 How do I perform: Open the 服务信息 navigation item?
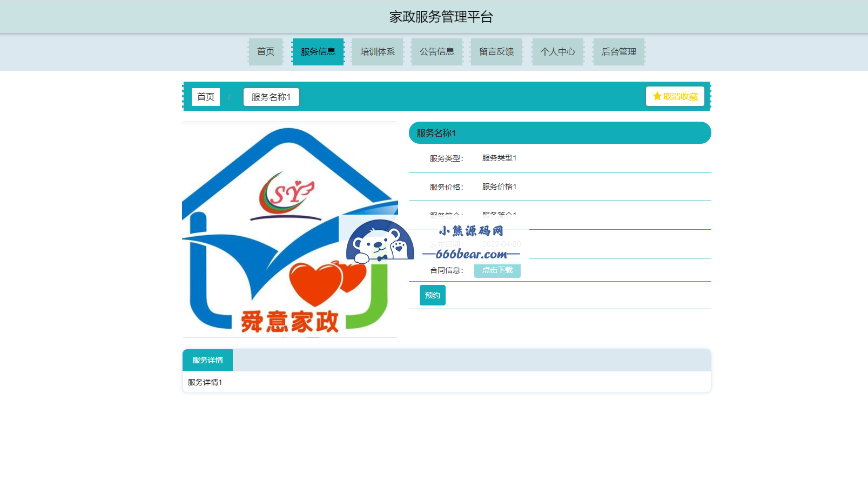(318, 52)
